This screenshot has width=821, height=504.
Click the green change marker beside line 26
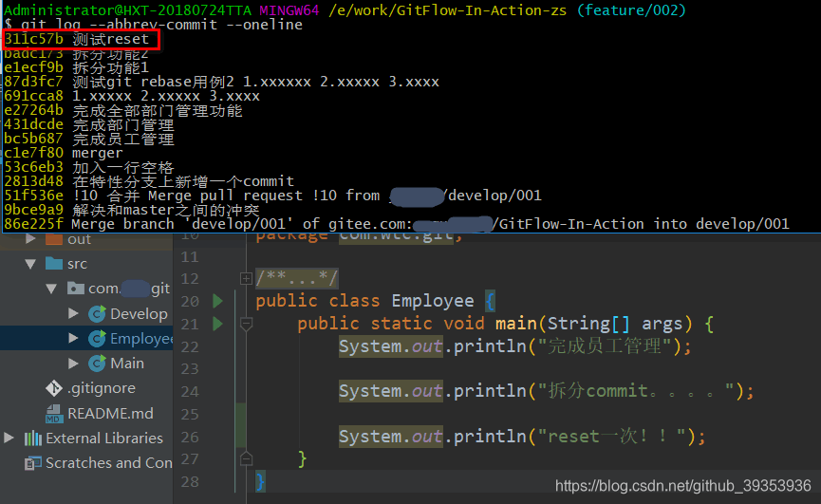[240, 425]
